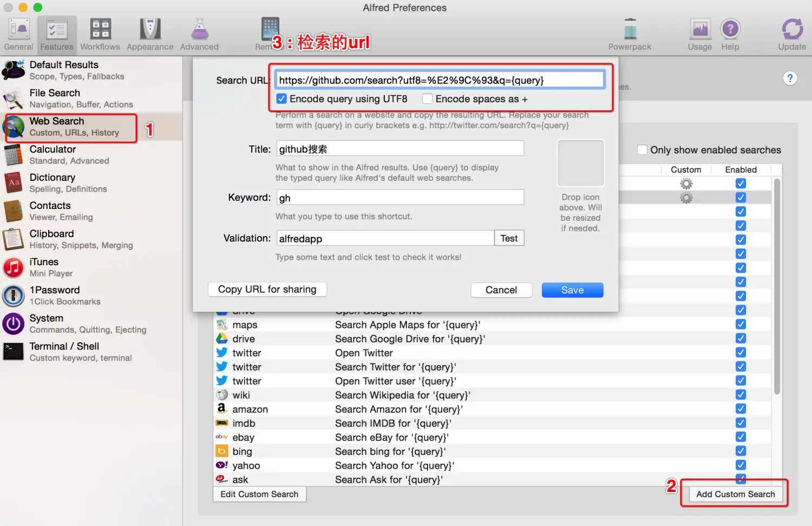Select the Search Wikipedia row

[492, 395]
